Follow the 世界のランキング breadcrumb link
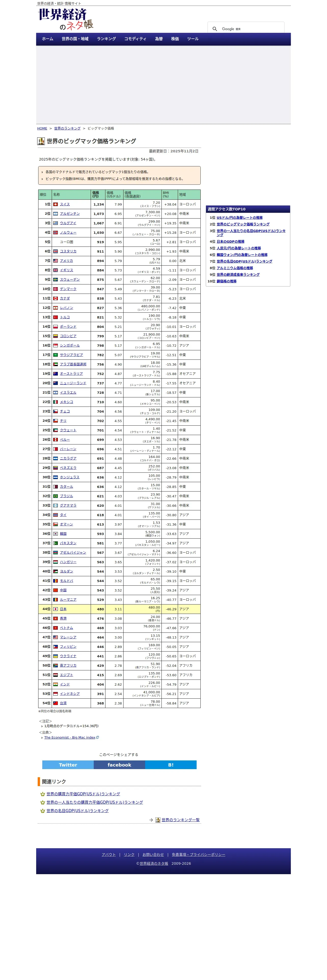The height and width of the screenshot is (980, 327). pyautogui.click(x=67, y=128)
